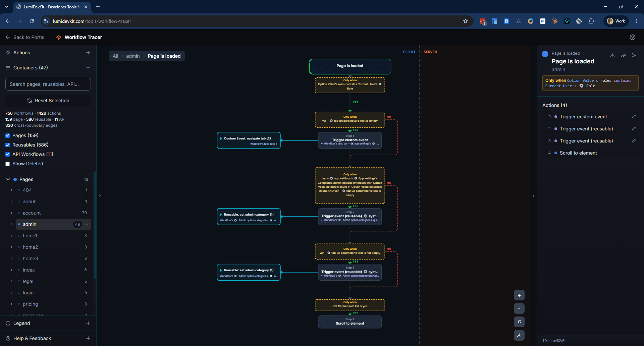Click the site information icon in address bar
644x346 pixels.
(46, 21)
